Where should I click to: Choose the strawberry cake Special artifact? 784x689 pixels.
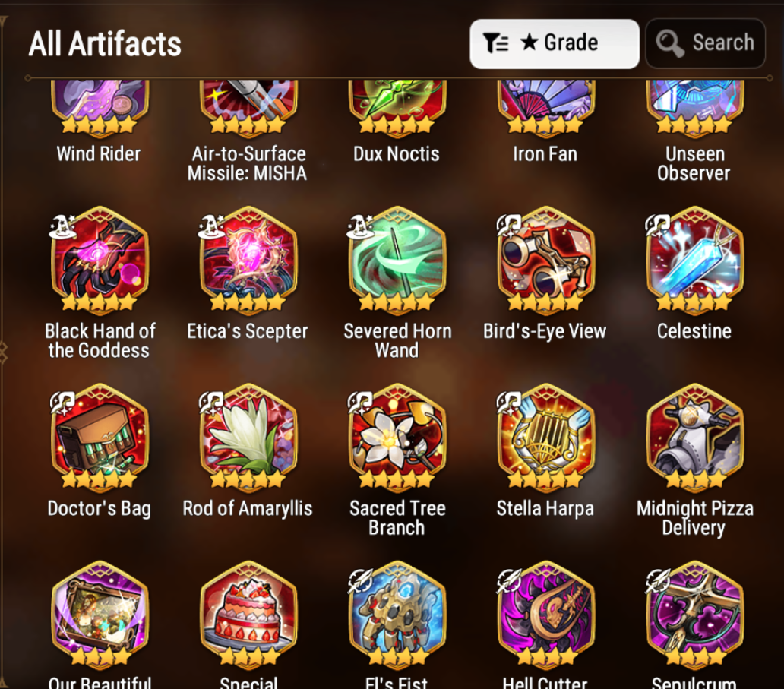pyautogui.click(x=248, y=615)
